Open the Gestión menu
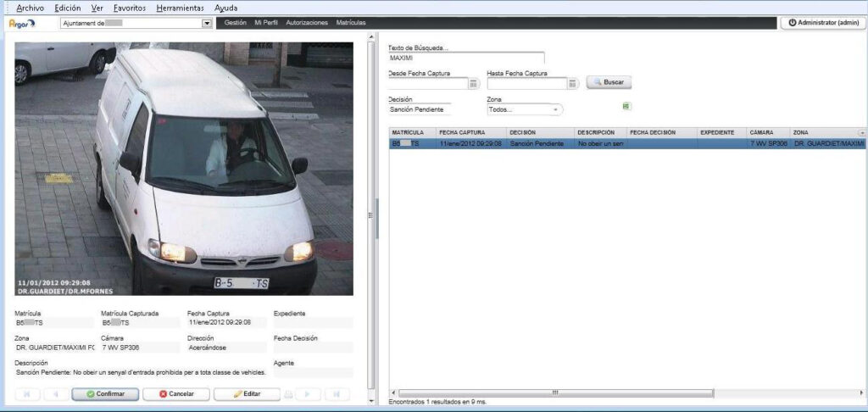 [x=236, y=23]
